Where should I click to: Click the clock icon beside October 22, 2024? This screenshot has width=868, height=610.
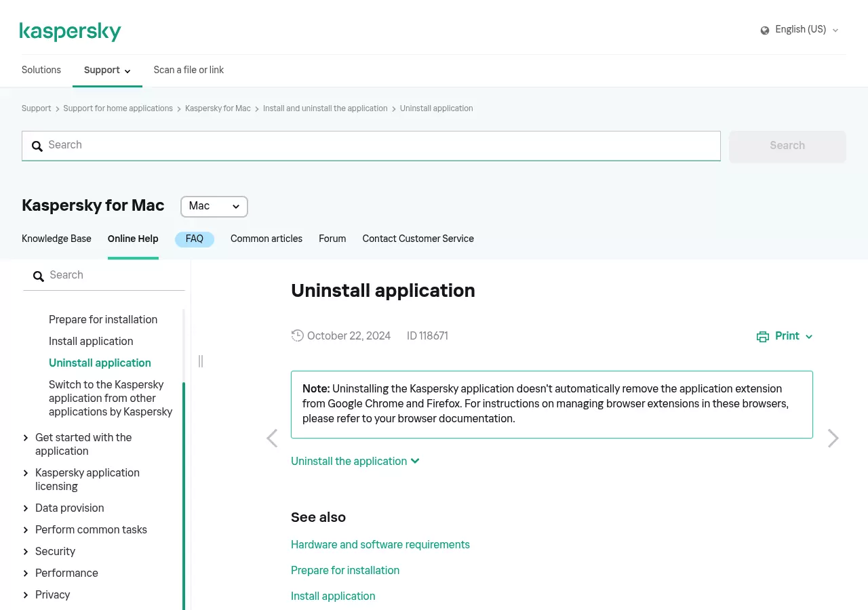click(x=297, y=335)
